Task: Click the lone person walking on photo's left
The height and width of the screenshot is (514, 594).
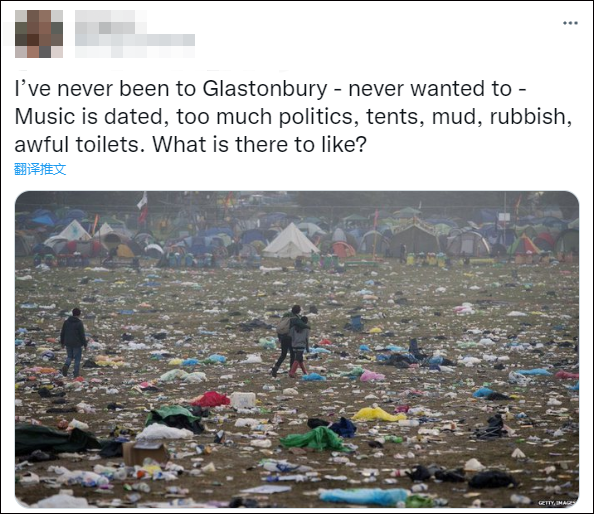Action: [73, 342]
